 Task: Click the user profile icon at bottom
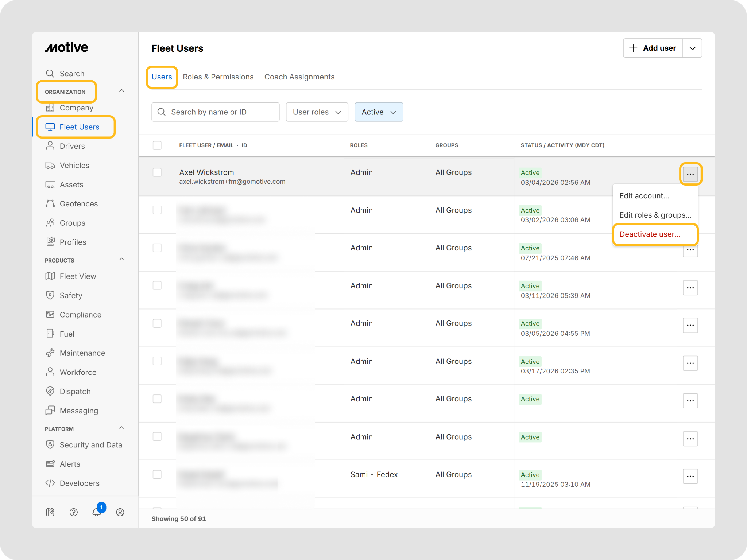tap(120, 512)
